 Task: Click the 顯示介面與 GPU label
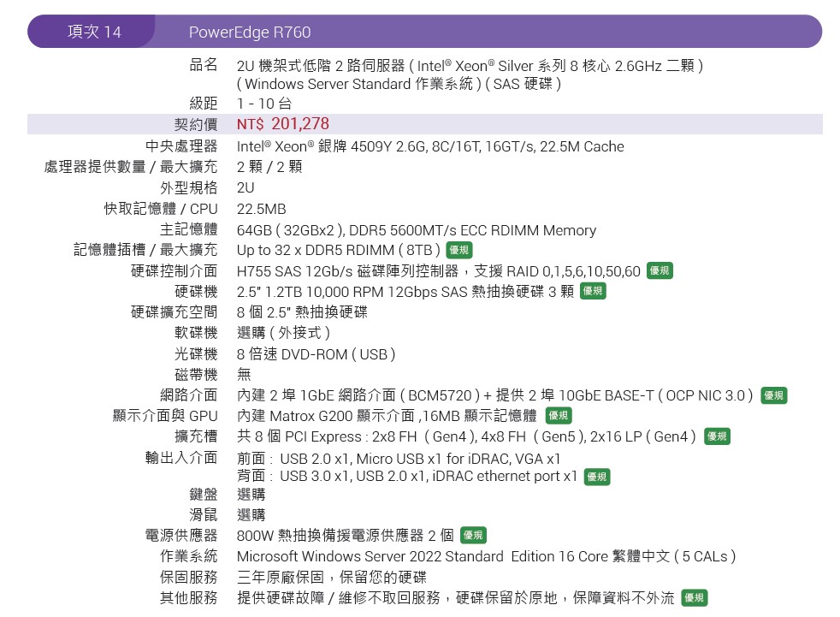(165, 416)
